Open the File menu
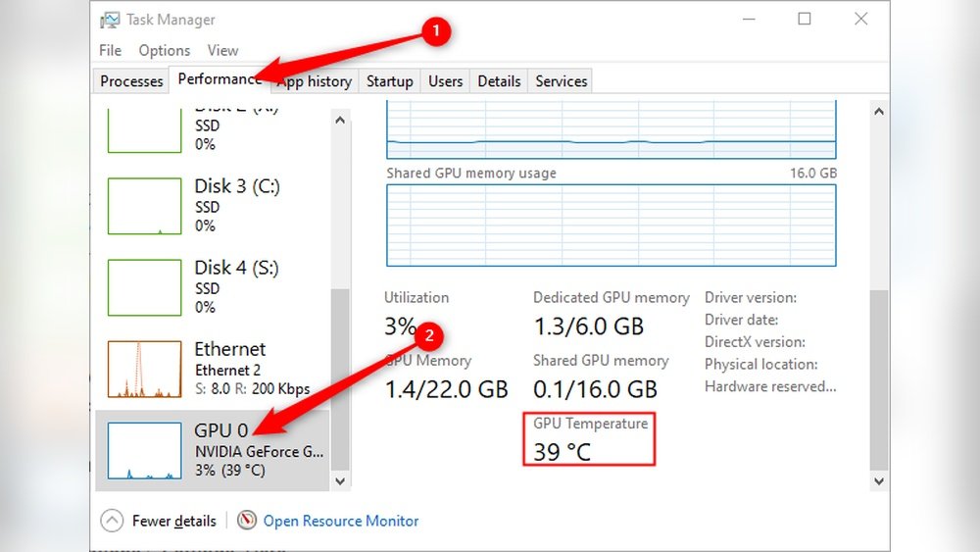This screenshot has height=552, width=980. [110, 50]
